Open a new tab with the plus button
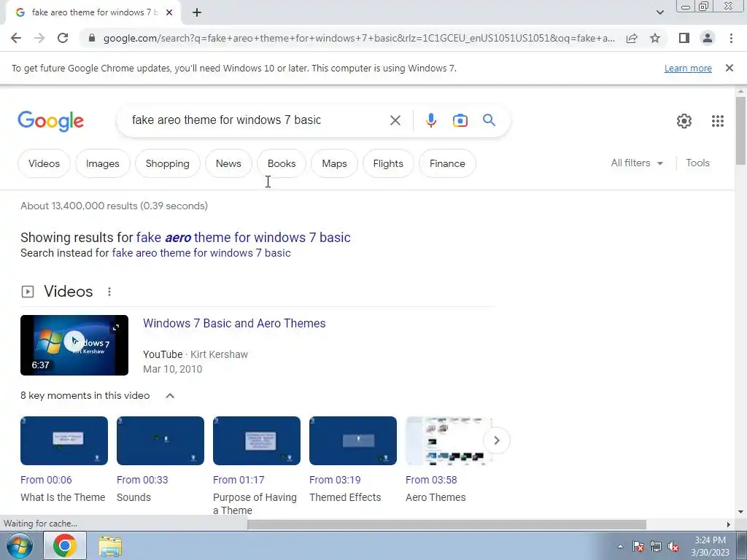Image resolution: width=747 pixels, height=560 pixels. pos(197,12)
